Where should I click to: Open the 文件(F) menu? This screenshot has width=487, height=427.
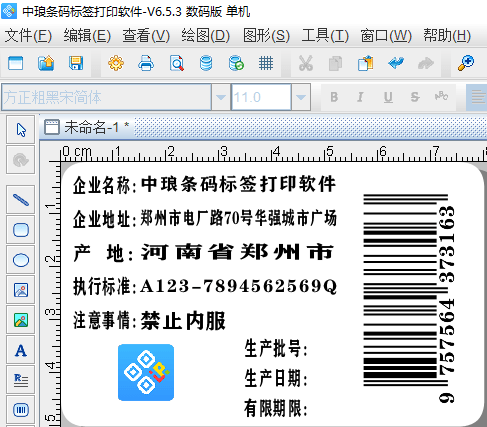[28, 36]
